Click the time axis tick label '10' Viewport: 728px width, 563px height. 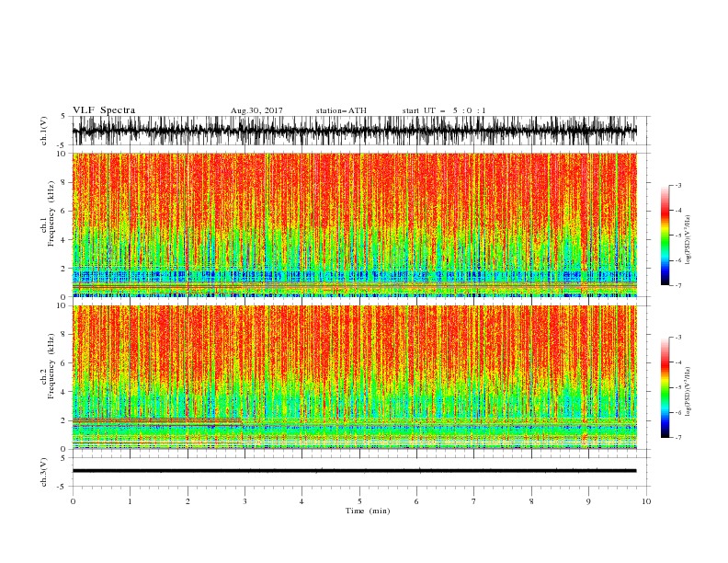(646, 501)
